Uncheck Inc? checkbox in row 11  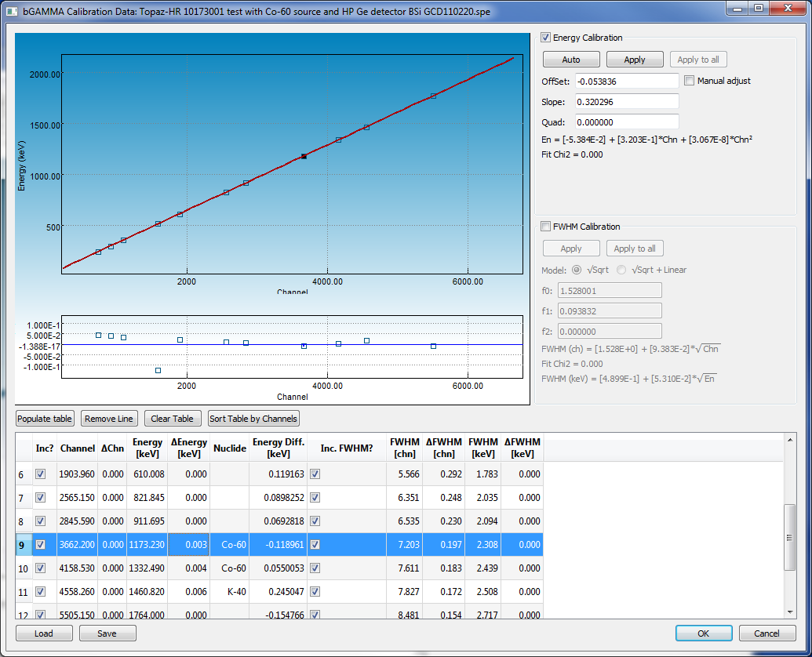coord(40,591)
